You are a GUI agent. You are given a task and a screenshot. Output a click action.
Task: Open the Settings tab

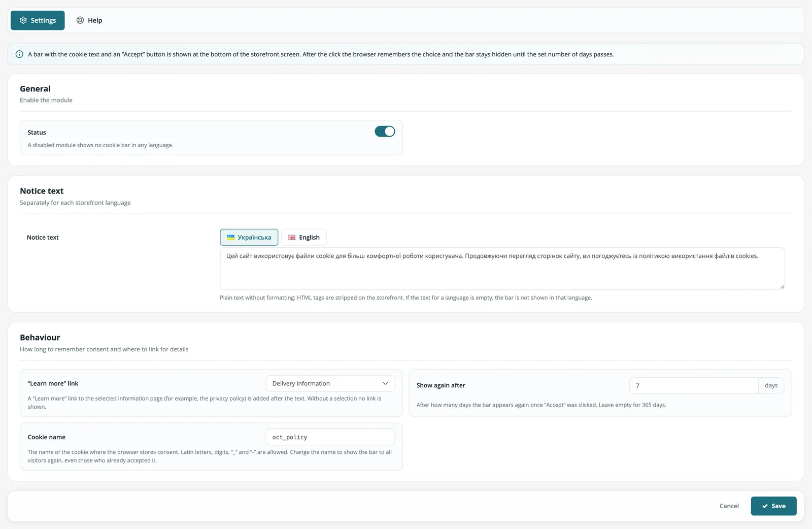coord(38,20)
